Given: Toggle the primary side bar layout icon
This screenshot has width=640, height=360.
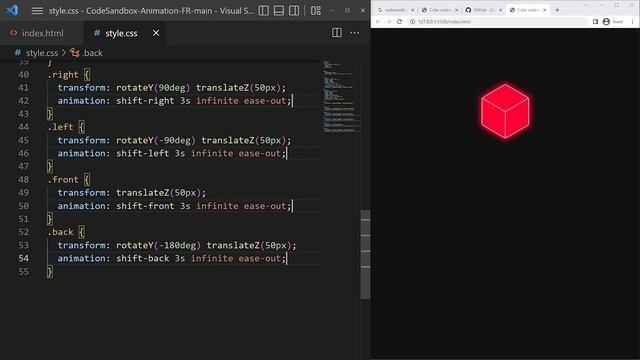Looking at the screenshot, I should coord(264,11).
